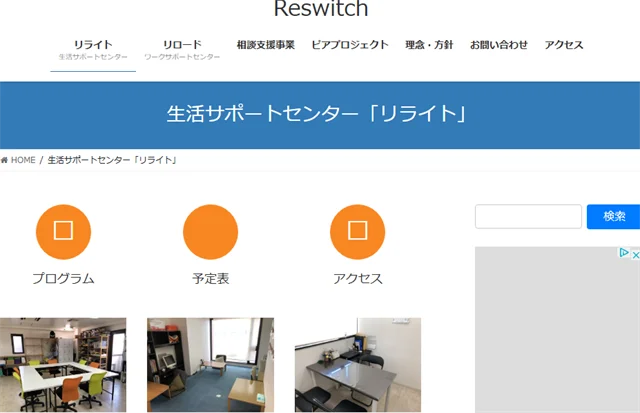
Task: Click the Reswitch site title
Action: click(320, 10)
